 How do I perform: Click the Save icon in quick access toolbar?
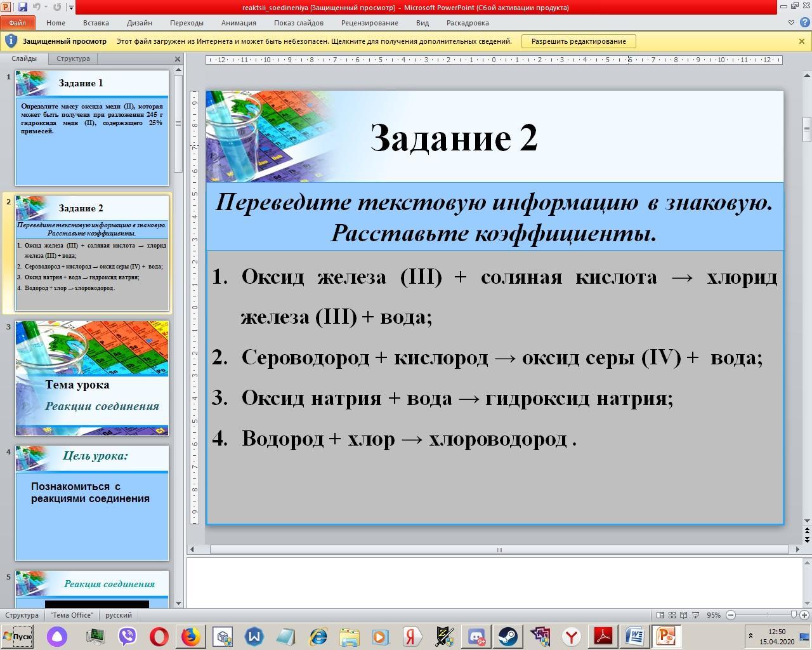[23, 7]
